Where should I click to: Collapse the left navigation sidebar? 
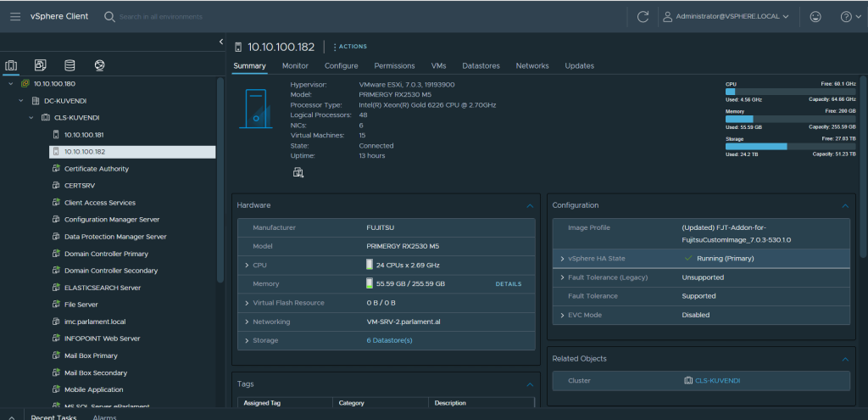221,43
